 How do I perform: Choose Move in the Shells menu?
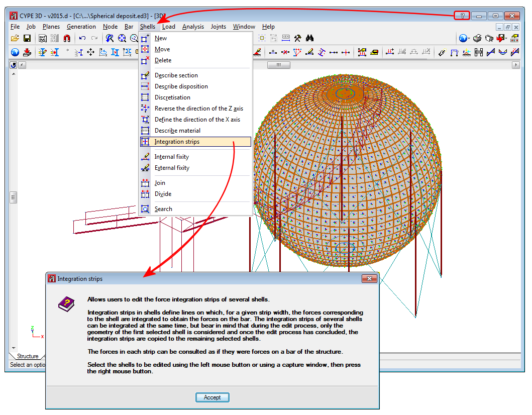(196, 49)
